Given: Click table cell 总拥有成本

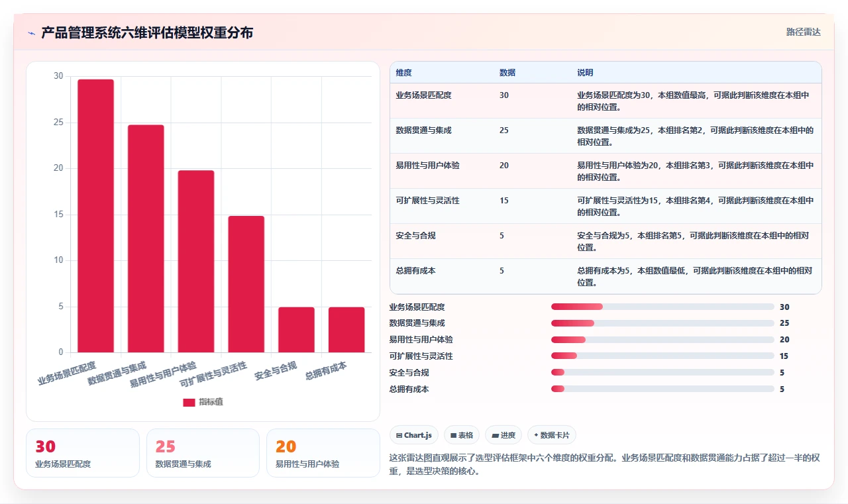Looking at the screenshot, I should tap(415, 271).
